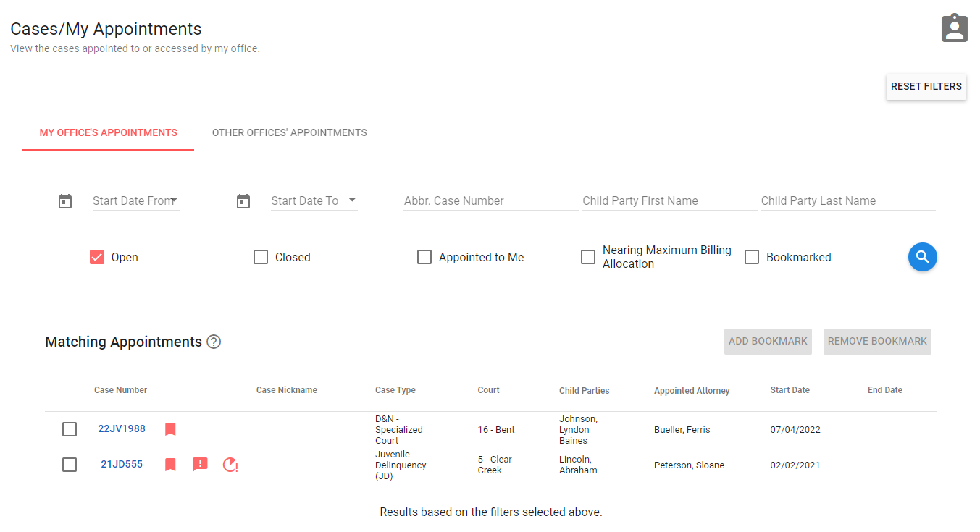Run the search with the magnifier icon
Viewport: 980px width, 532px height.
[922, 257]
